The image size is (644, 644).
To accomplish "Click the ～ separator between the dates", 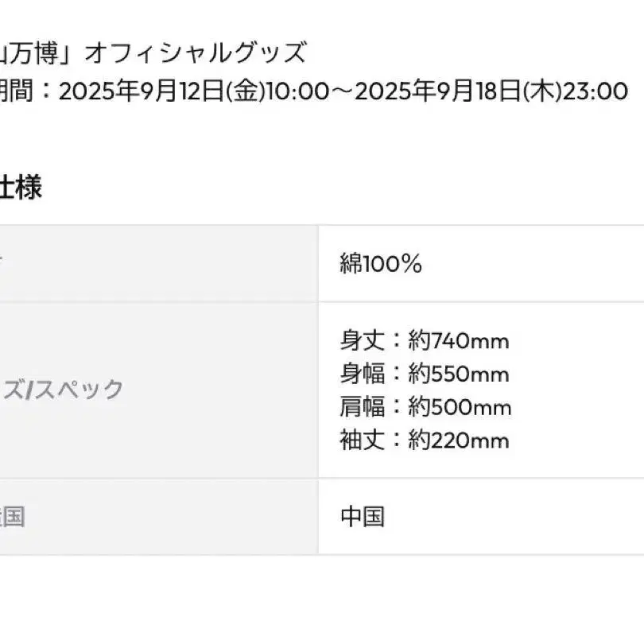I will coord(342,91).
